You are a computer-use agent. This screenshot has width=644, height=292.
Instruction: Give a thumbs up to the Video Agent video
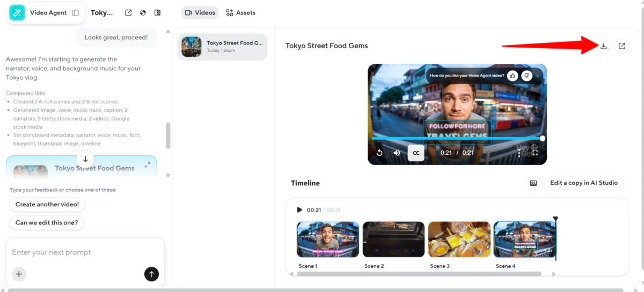coord(513,76)
